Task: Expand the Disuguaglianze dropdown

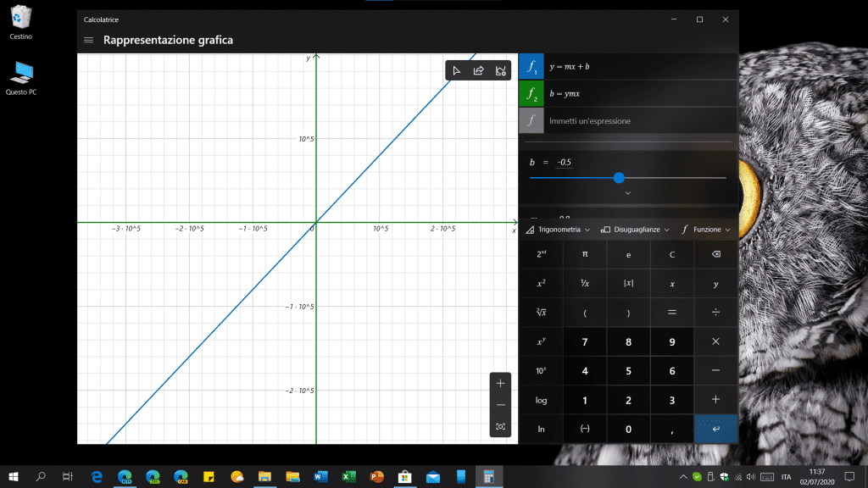Action: (x=636, y=230)
